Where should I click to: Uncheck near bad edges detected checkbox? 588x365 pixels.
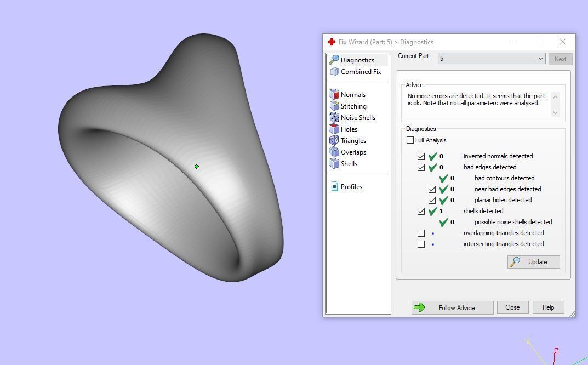[432, 190]
